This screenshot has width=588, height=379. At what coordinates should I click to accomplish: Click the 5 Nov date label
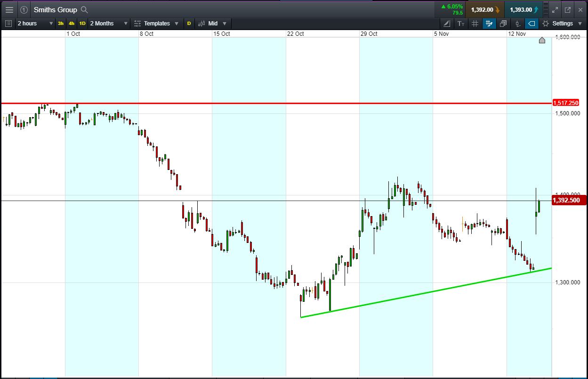click(x=442, y=33)
